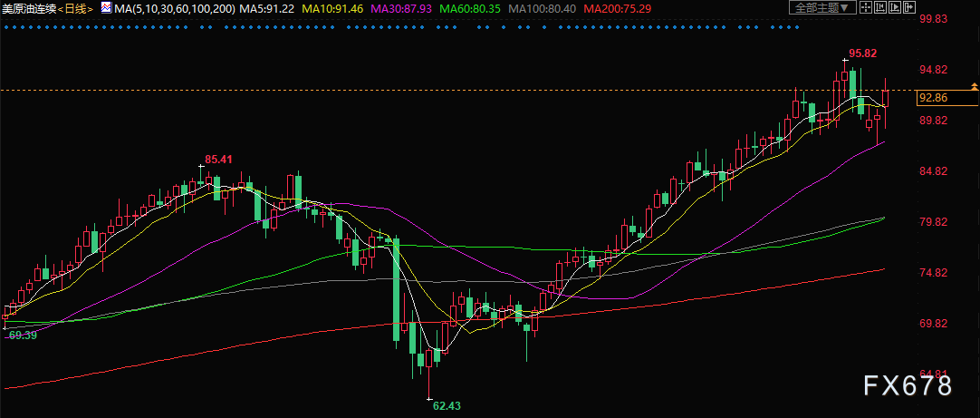Viewport: 980px width, 418px height.
Task: Click the orange price alert arrow icon
Action: tap(975, 86)
